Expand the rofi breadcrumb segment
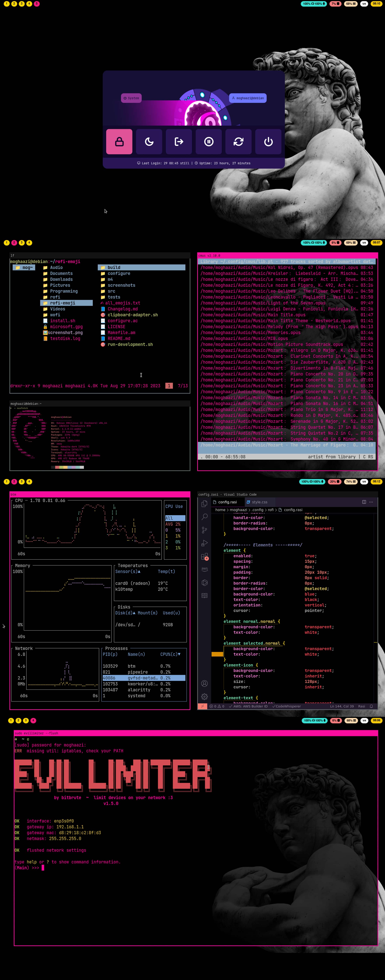The image size is (385, 980). point(271,510)
